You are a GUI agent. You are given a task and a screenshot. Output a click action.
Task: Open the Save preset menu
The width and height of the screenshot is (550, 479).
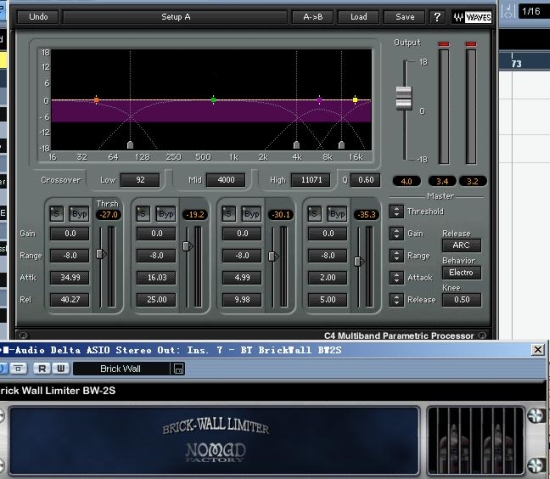pyautogui.click(x=404, y=17)
